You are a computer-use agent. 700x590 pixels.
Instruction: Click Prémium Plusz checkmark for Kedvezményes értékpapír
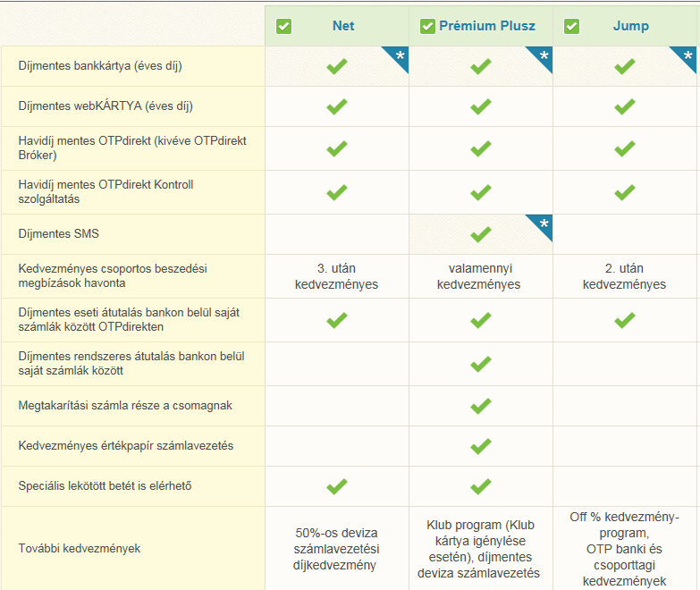481,446
